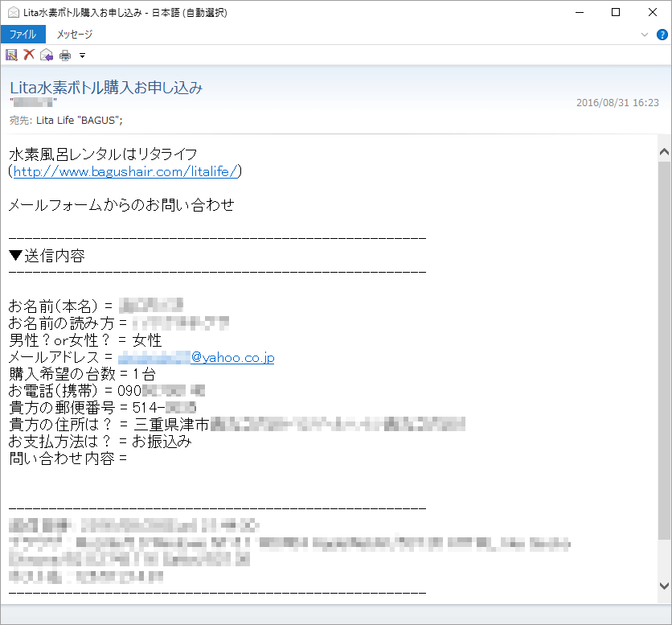This screenshot has height=625, width=672.
Task: Close the message window
Action: point(652,12)
